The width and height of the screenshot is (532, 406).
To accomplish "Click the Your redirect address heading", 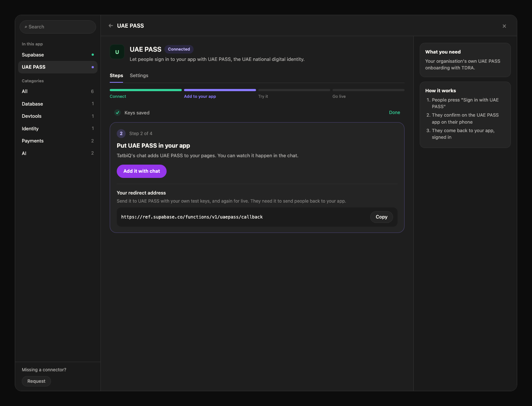I will (x=141, y=193).
